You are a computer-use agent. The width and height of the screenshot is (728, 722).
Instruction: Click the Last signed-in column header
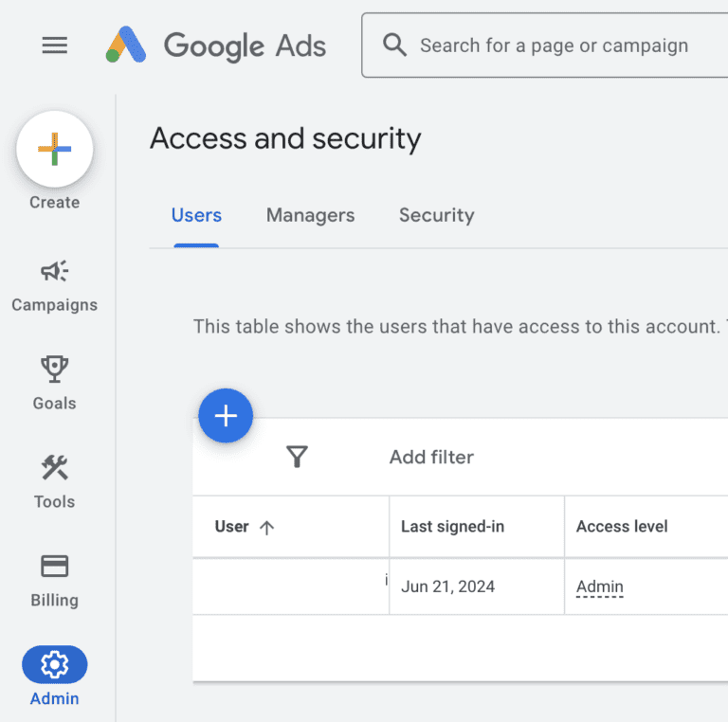pyautogui.click(x=452, y=527)
